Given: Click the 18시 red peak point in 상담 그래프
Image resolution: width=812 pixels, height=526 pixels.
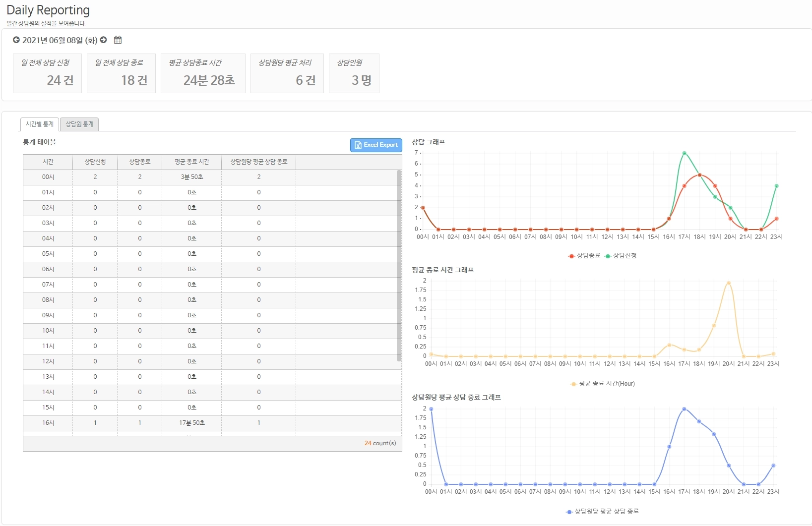Looking at the screenshot, I should pos(700,175).
